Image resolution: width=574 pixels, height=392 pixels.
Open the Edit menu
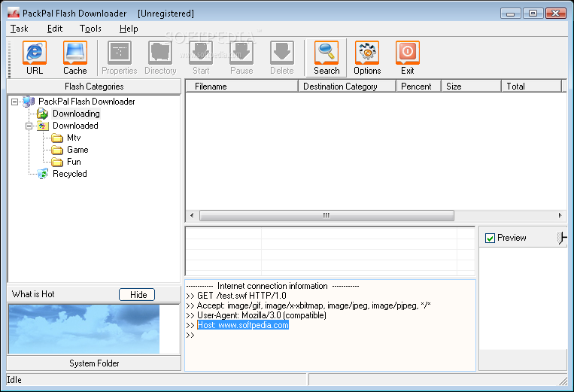pos(55,29)
